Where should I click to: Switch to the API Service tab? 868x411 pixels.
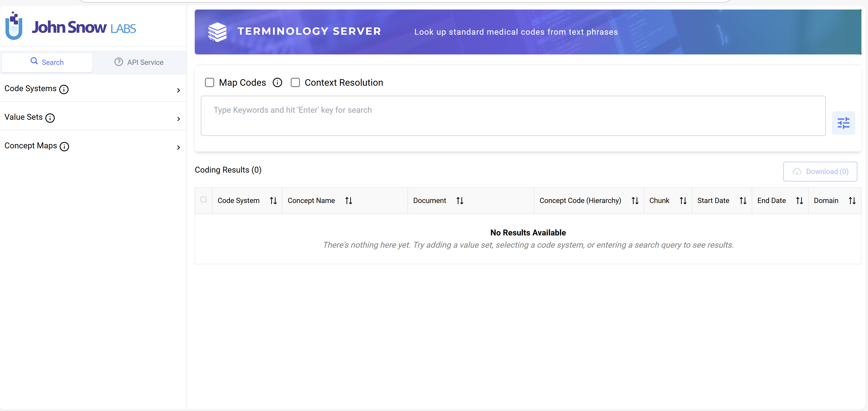point(139,62)
